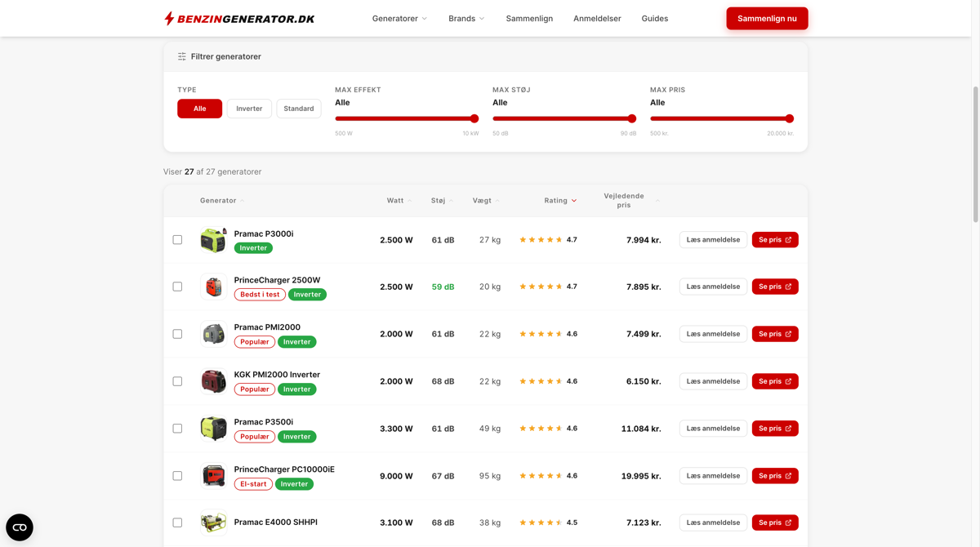Sort table by Watt column
The image size is (980, 547).
point(399,201)
